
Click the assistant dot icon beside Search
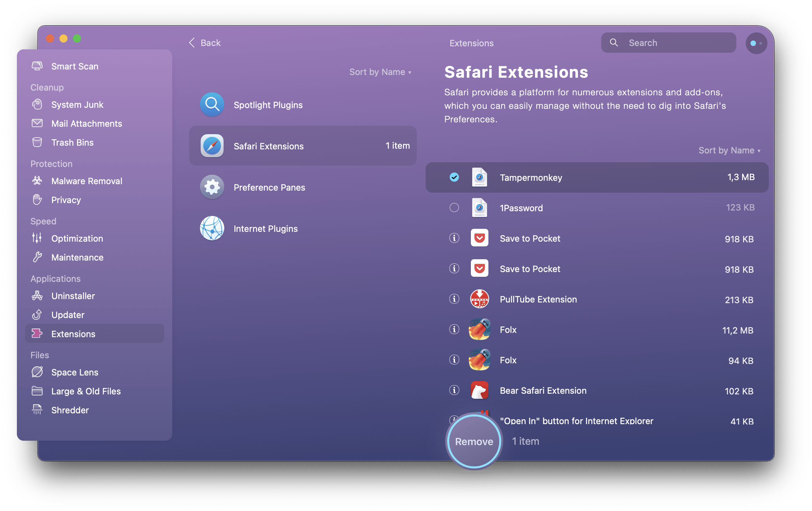pyautogui.click(x=756, y=43)
